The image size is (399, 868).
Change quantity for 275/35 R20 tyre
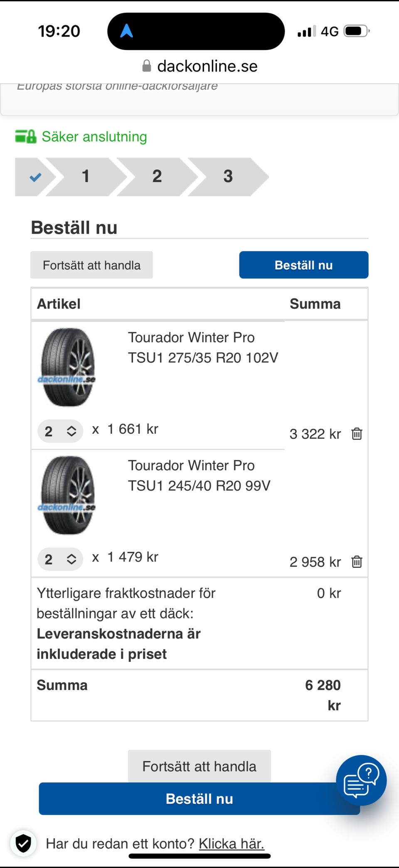[60, 431]
